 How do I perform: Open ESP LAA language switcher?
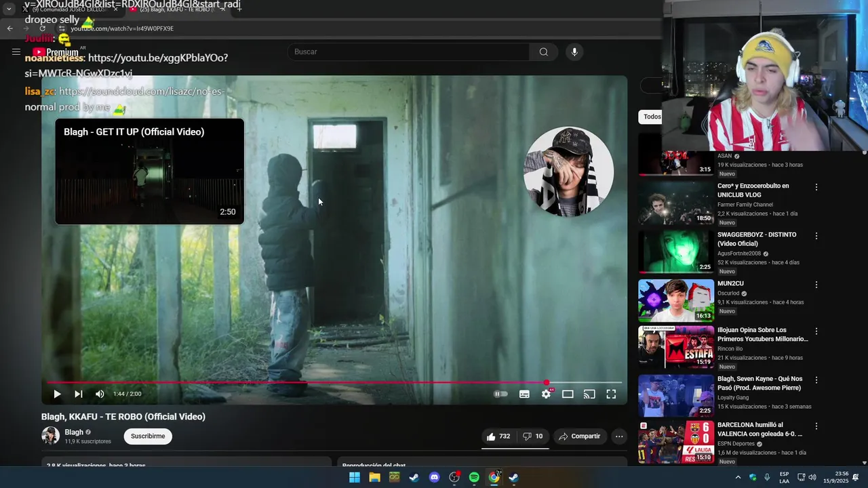click(784, 477)
